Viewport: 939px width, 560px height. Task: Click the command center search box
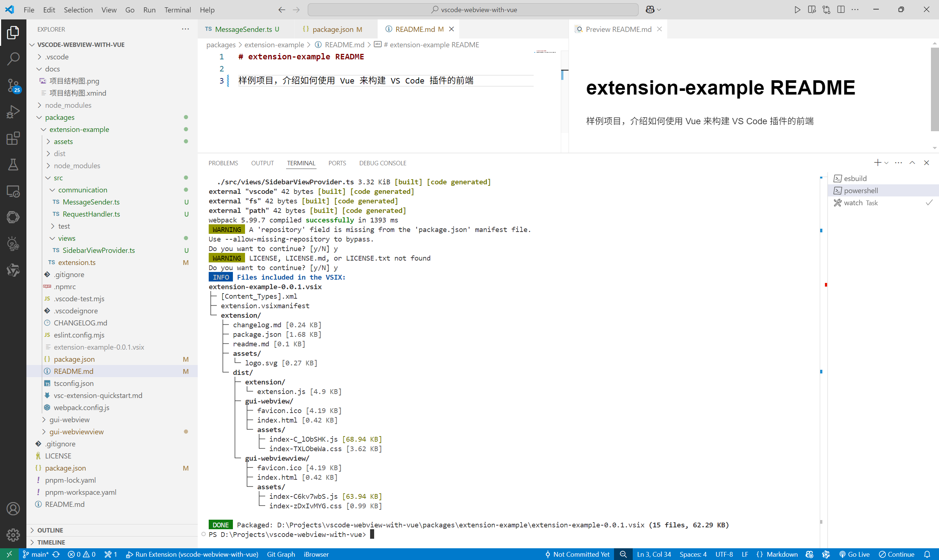pos(473,10)
